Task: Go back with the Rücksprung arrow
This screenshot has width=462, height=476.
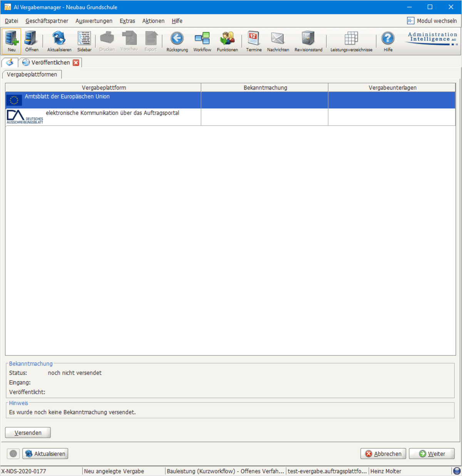Action: 177,40
